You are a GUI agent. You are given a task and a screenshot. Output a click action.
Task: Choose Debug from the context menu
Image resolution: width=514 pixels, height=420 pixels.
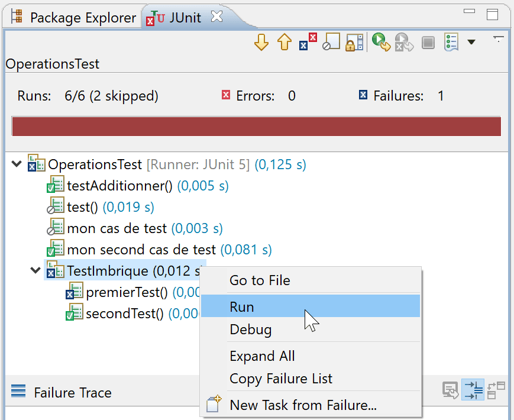(311, 329)
